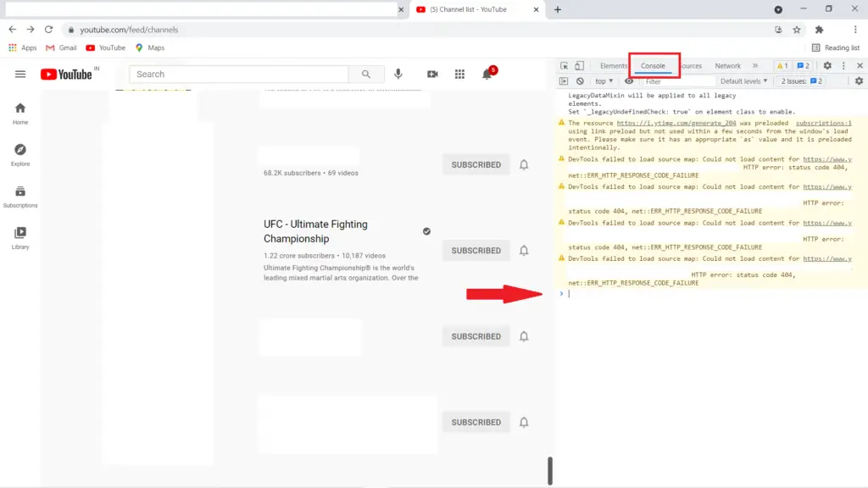Click the page vertical scrollbar thumb

(549, 470)
